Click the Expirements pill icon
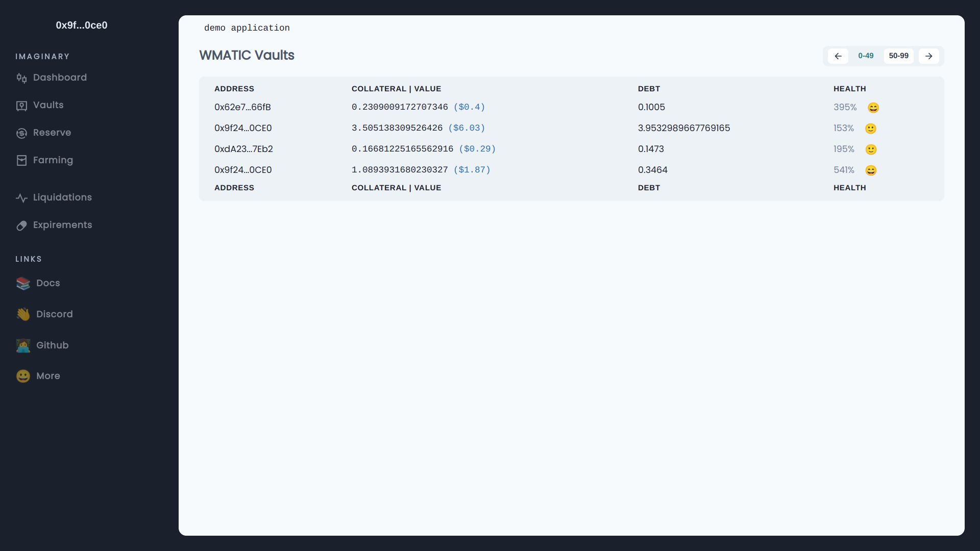The width and height of the screenshot is (980, 551). pos(21,226)
